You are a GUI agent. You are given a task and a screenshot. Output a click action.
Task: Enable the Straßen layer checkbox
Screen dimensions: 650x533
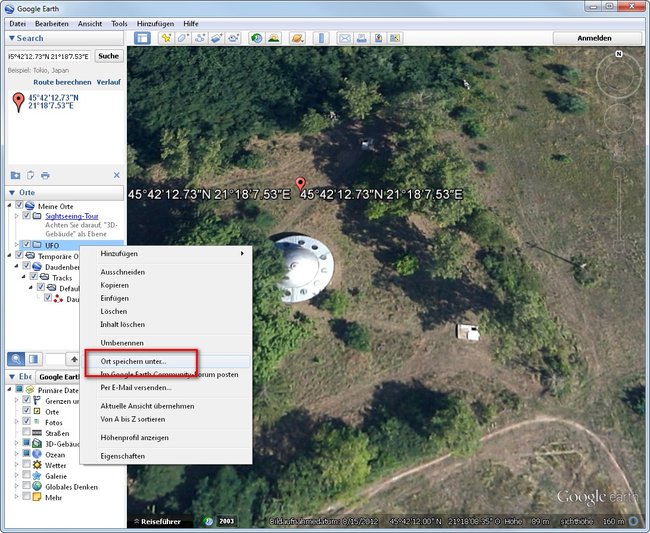(x=27, y=432)
